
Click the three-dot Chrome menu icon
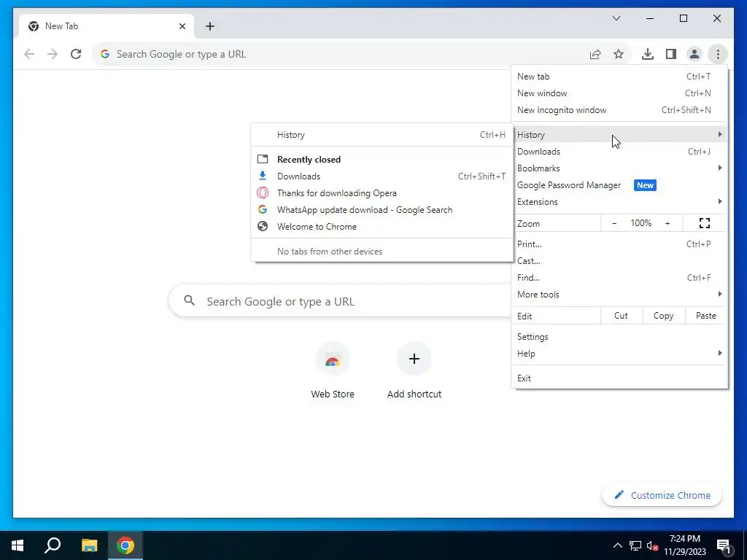coord(718,54)
